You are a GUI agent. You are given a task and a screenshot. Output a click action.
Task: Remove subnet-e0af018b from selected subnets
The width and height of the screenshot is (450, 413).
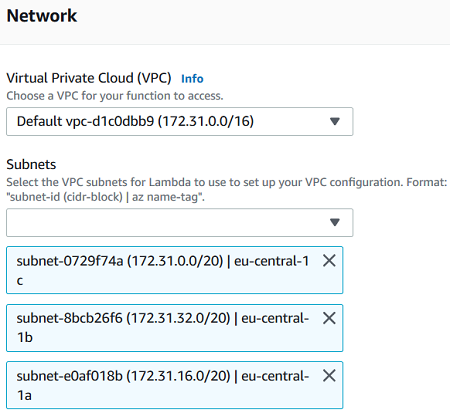[x=329, y=376]
